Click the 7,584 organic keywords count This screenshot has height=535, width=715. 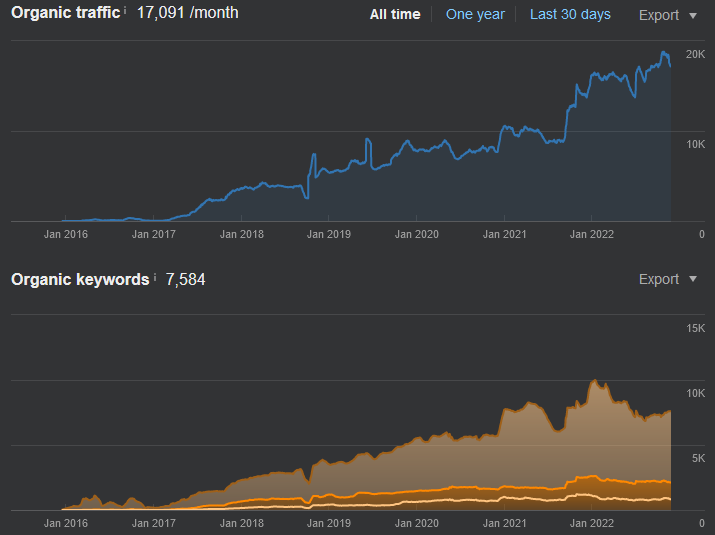(x=185, y=279)
